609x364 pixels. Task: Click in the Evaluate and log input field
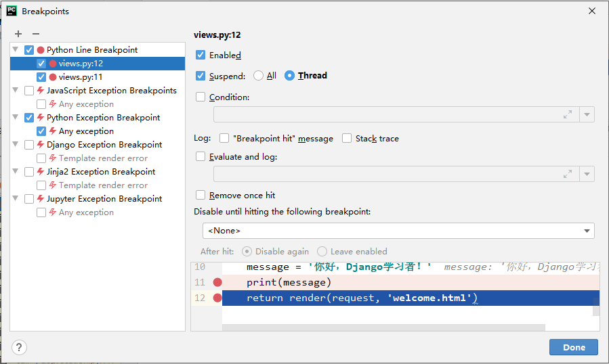(x=396, y=174)
